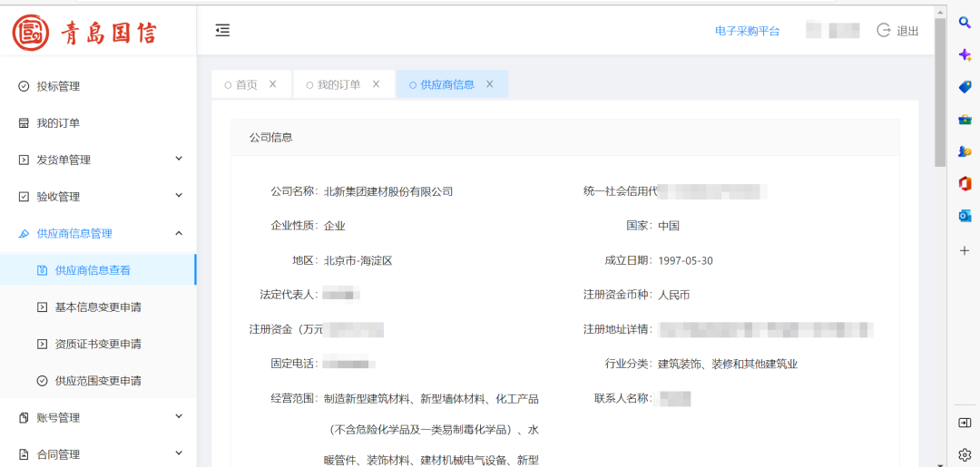Image resolution: width=980 pixels, height=467 pixels.
Task: Click the blurred user name in the header
Action: tap(833, 31)
